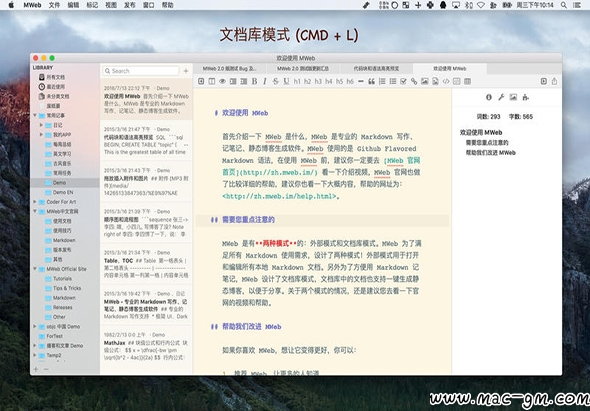This screenshot has height=411, width=590.
Task: Switch to the MWeb 2.0 版测试 Bug tab
Action: 230,68
